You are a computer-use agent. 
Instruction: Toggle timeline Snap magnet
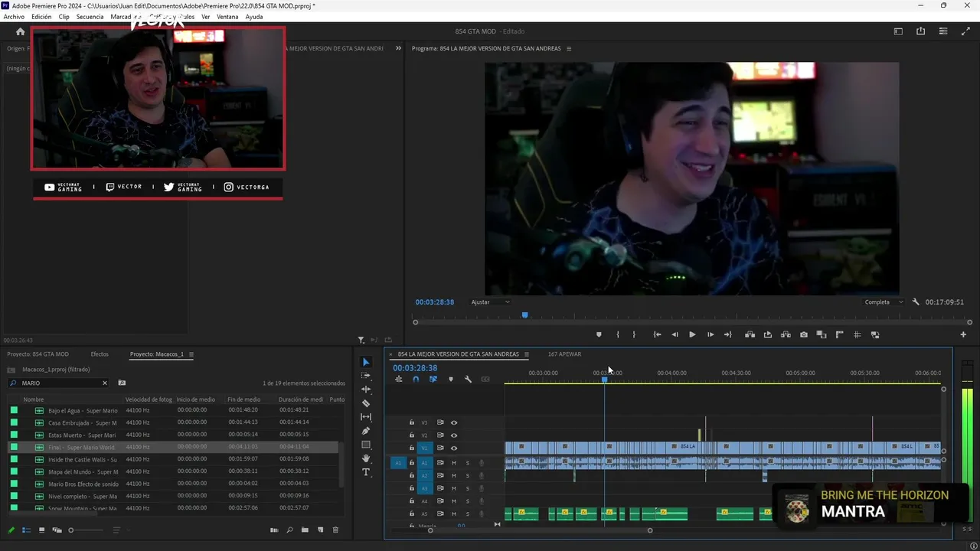[x=416, y=380]
